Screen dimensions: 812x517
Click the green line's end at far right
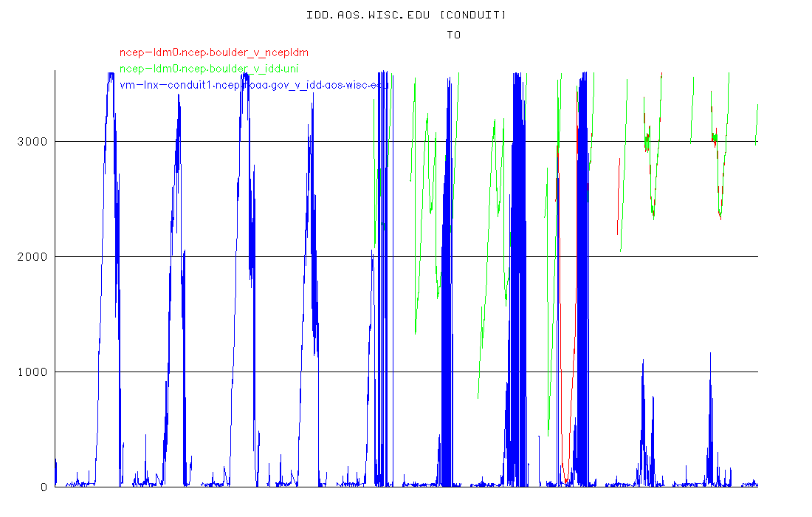click(x=757, y=106)
